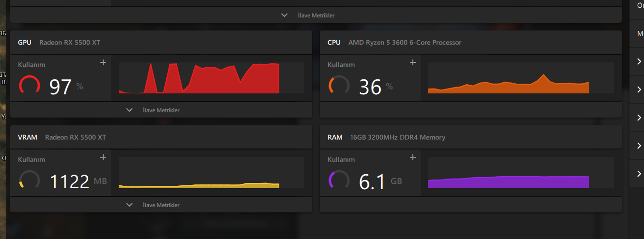
Task: Add metric with plus in RAM Kullanım
Action: coord(413,157)
